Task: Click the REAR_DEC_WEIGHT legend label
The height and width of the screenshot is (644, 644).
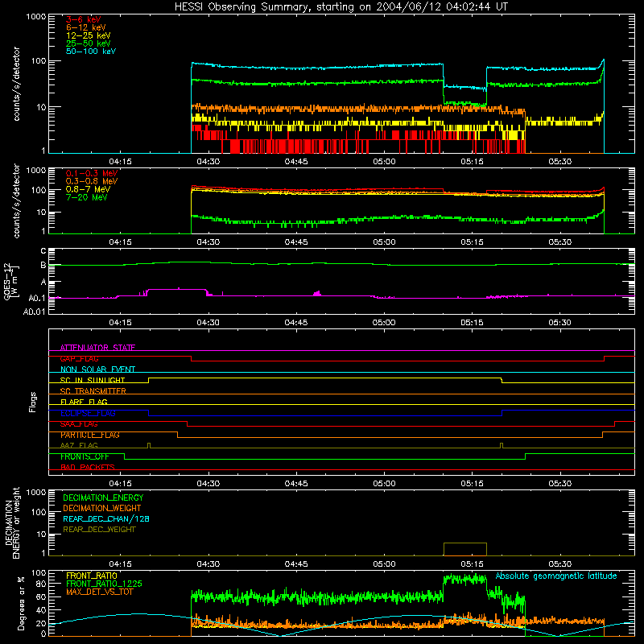Action: click(99, 530)
